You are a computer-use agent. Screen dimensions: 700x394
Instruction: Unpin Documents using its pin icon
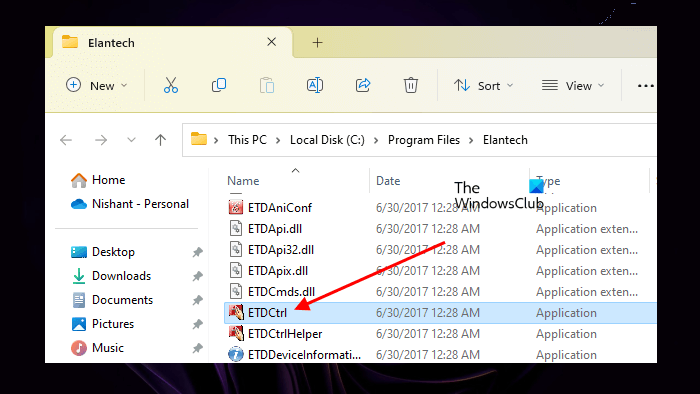[x=197, y=301]
